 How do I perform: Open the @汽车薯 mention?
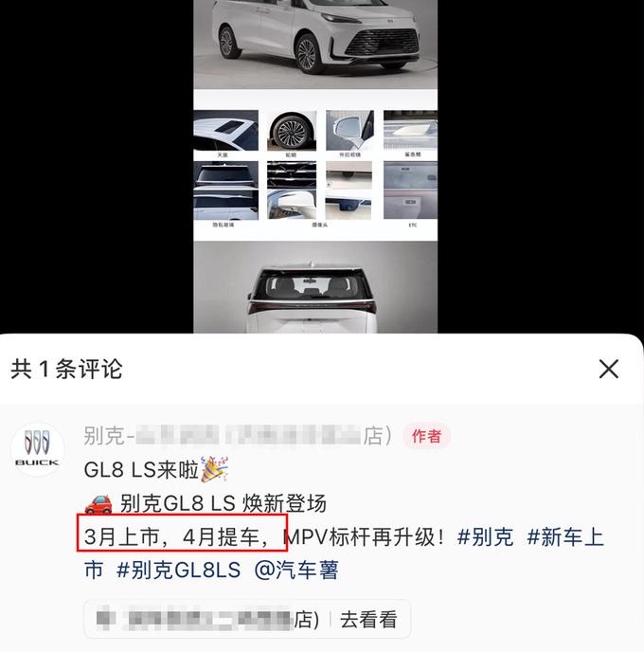[x=296, y=570]
